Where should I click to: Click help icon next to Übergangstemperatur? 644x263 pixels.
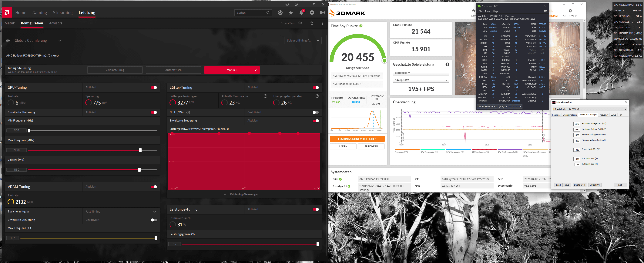317,96
